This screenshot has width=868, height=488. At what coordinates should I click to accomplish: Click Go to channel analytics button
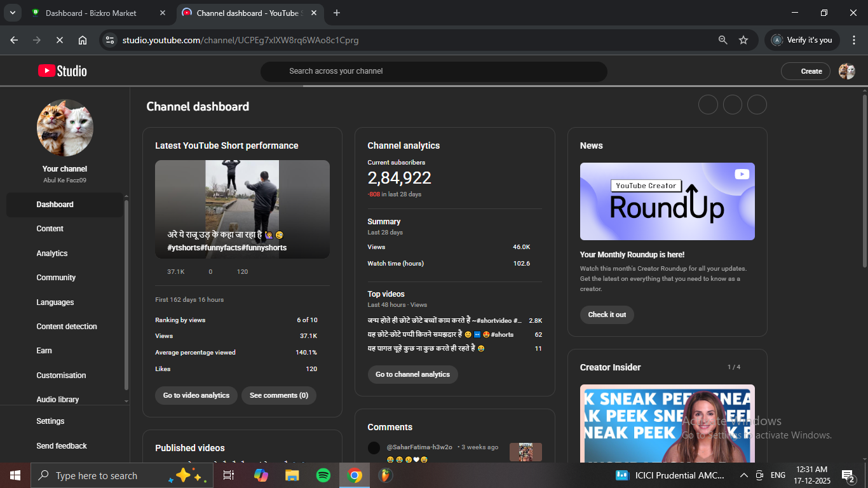412,374
